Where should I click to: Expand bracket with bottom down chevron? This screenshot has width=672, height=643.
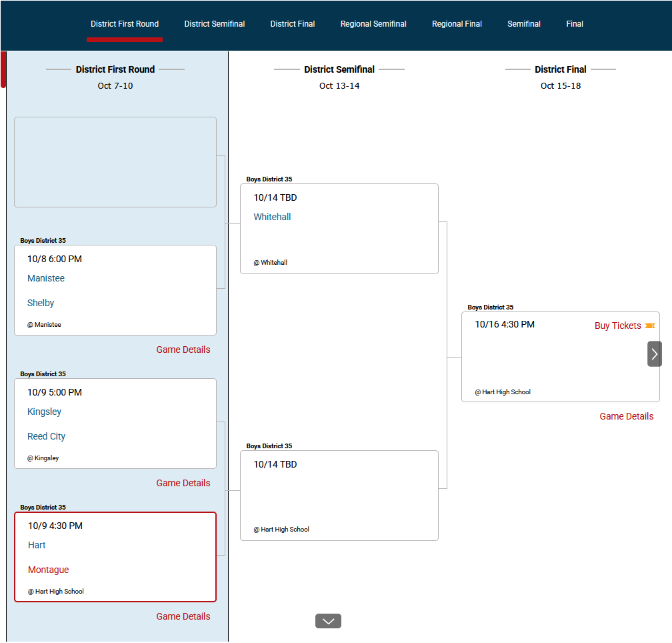tap(328, 621)
